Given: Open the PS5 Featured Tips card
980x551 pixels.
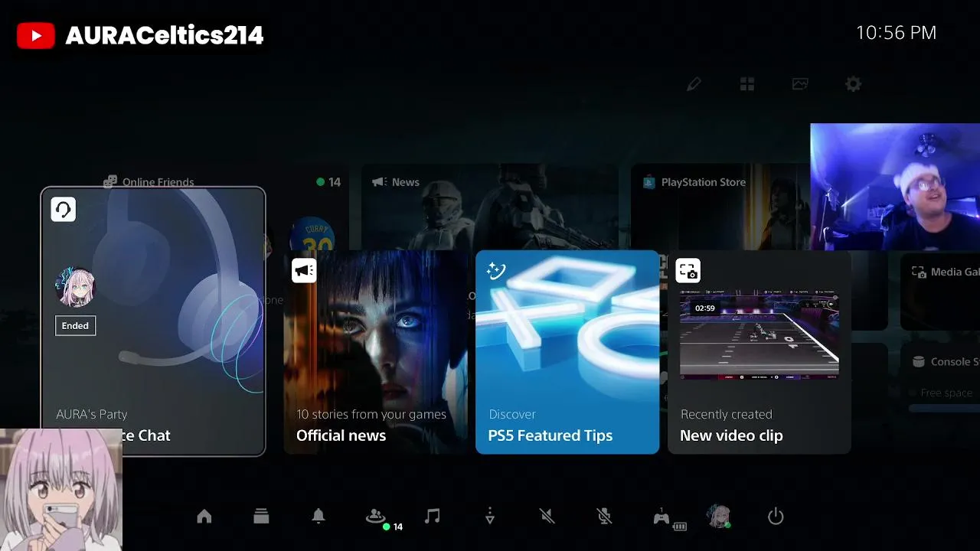Looking at the screenshot, I should (567, 352).
